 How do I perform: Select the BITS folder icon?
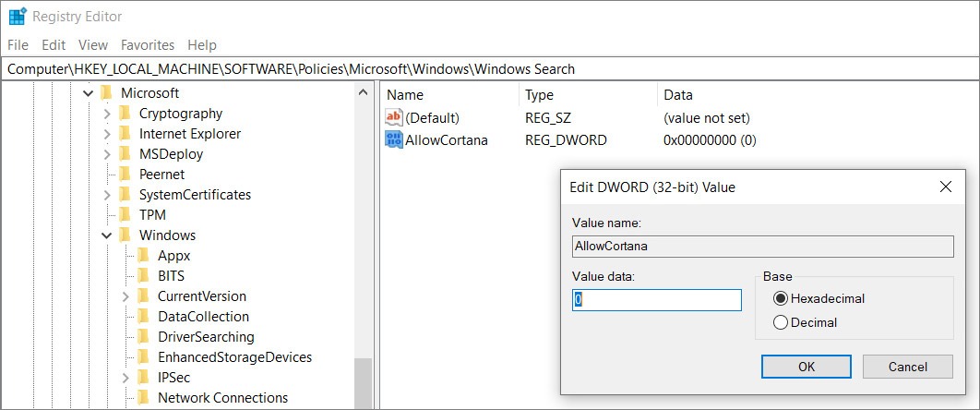point(143,275)
